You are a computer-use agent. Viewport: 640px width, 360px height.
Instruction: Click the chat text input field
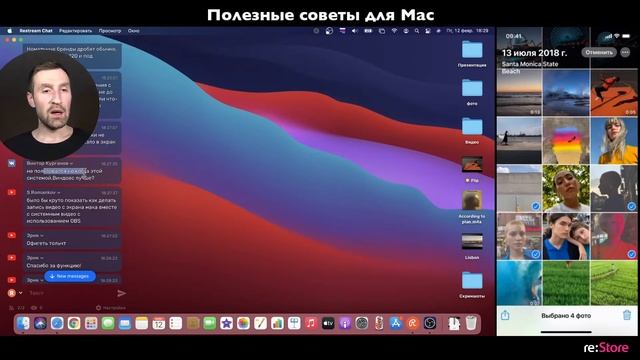pyautogui.click(x=71, y=293)
